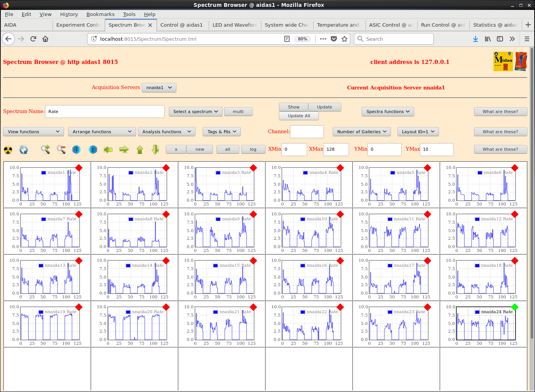
Task: Switch to the Run Control tab
Action: (443, 25)
